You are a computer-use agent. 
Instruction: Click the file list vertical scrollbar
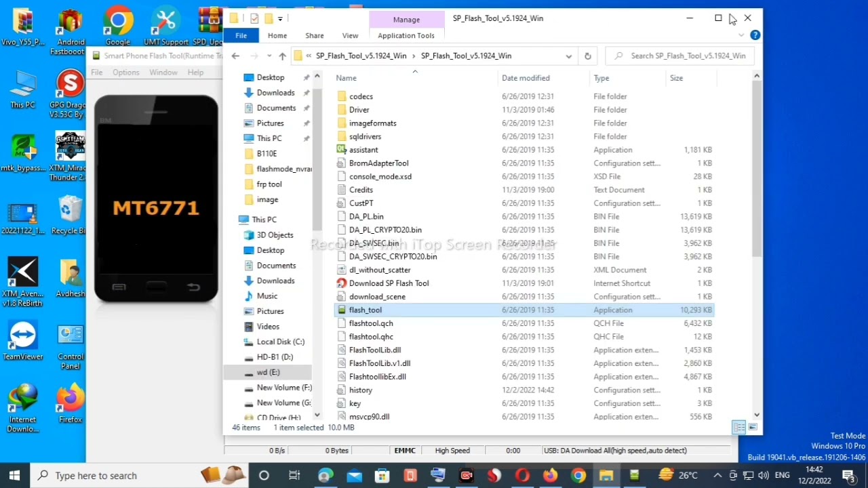(x=757, y=169)
